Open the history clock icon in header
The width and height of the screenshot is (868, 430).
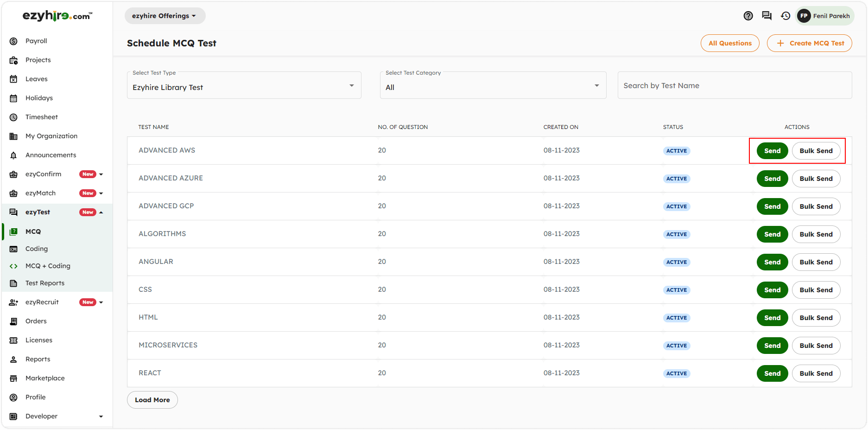pyautogui.click(x=785, y=16)
